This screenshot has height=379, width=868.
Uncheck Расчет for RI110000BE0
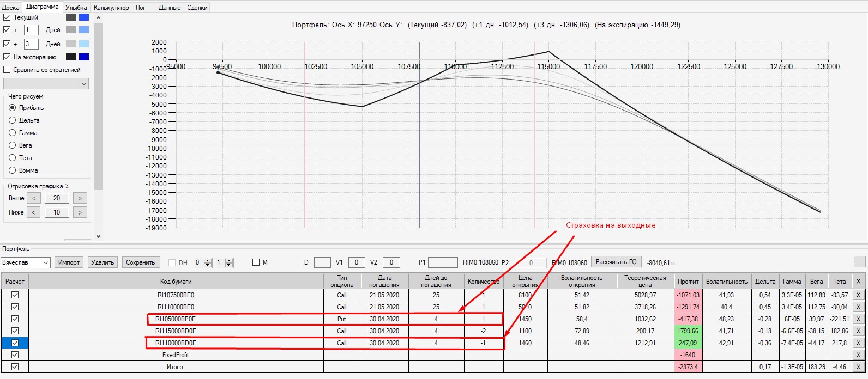(x=15, y=307)
